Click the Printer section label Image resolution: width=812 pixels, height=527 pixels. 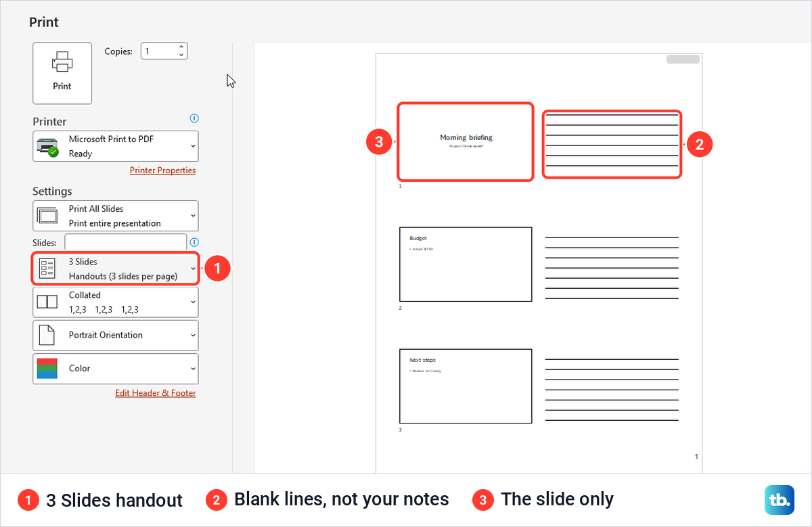(x=49, y=122)
